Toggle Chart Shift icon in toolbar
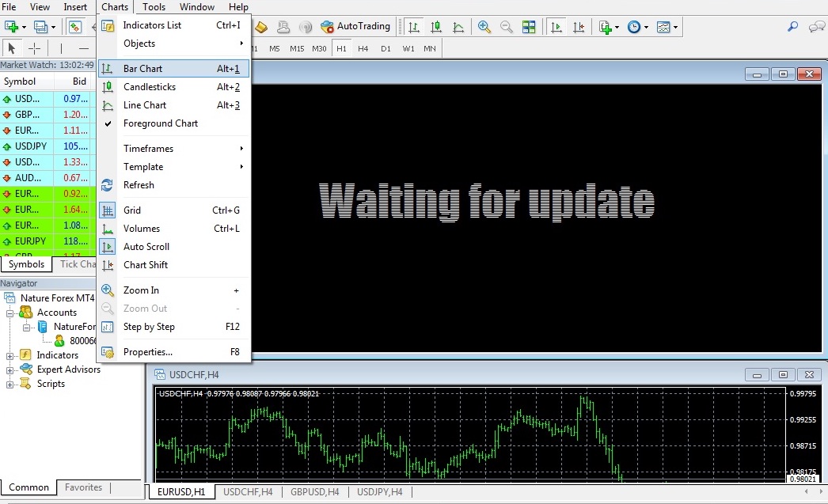The height and width of the screenshot is (504, 828). tap(579, 26)
